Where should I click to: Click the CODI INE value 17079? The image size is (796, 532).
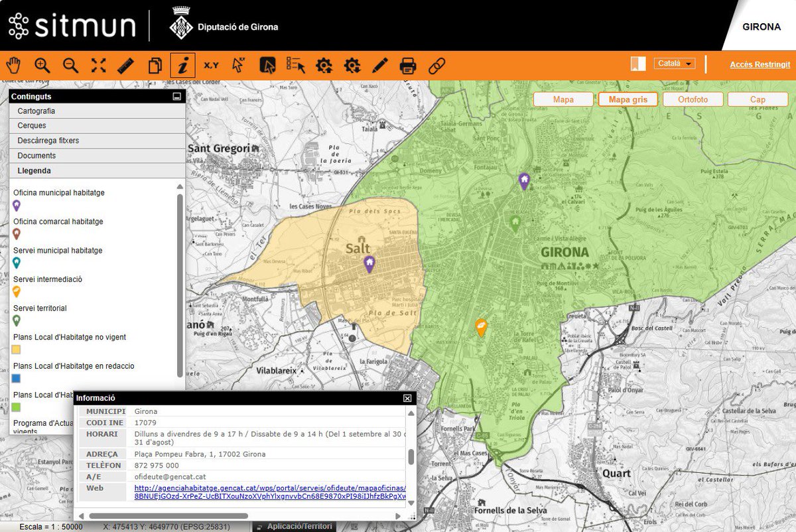pyautogui.click(x=145, y=423)
